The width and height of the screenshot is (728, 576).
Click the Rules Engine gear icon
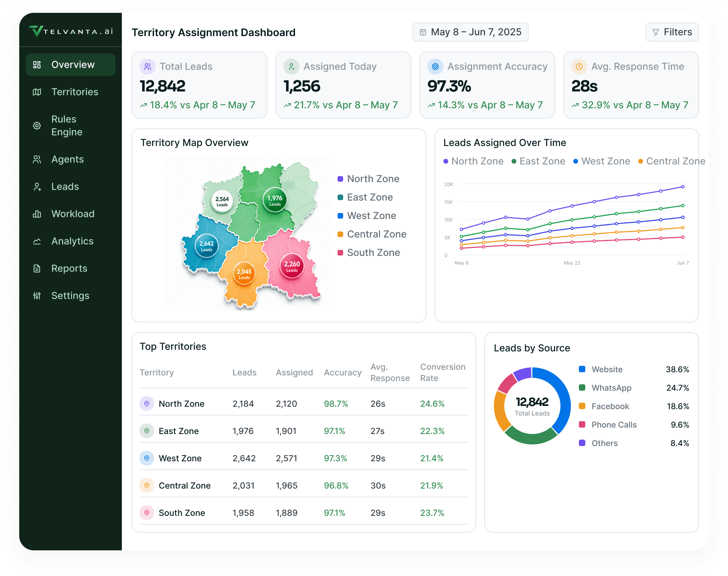click(x=37, y=126)
